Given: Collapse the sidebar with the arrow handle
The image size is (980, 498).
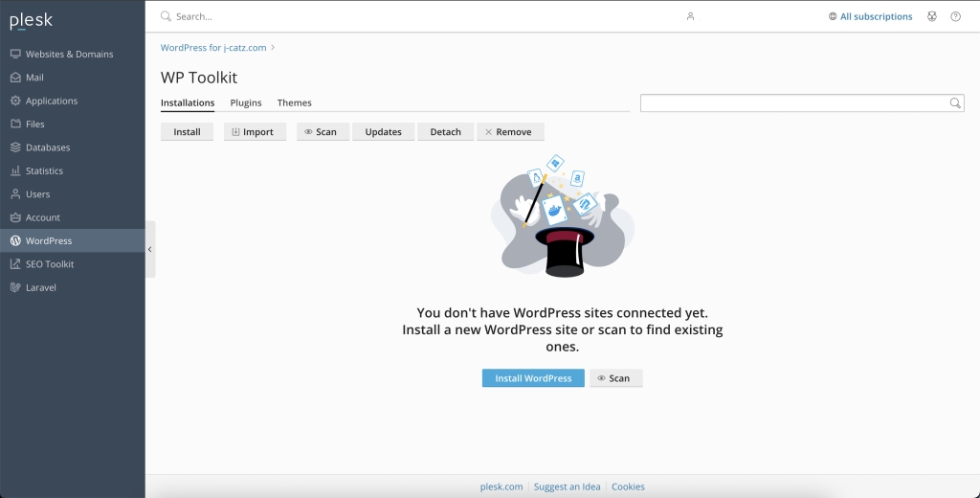Looking at the screenshot, I should click(x=150, y=249).
